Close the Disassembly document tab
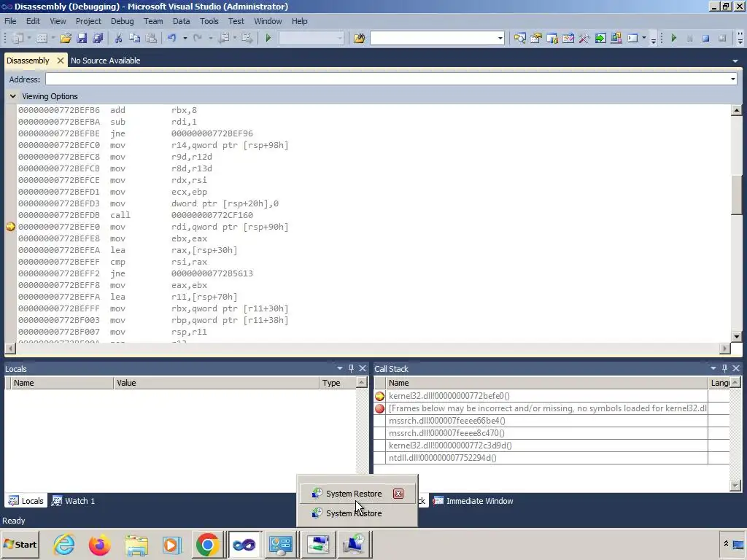Screen dimensions: 747x560 click(x=60, y=61)
